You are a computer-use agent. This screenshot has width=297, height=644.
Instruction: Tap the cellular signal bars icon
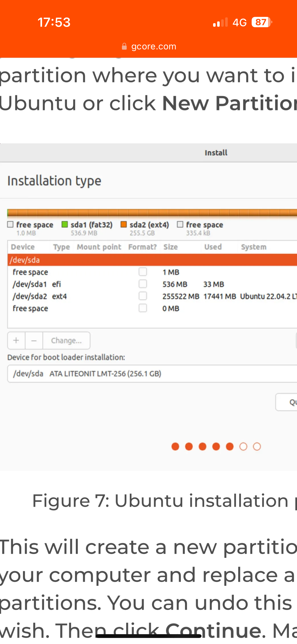pyautogui.click(x=220, y=22)
